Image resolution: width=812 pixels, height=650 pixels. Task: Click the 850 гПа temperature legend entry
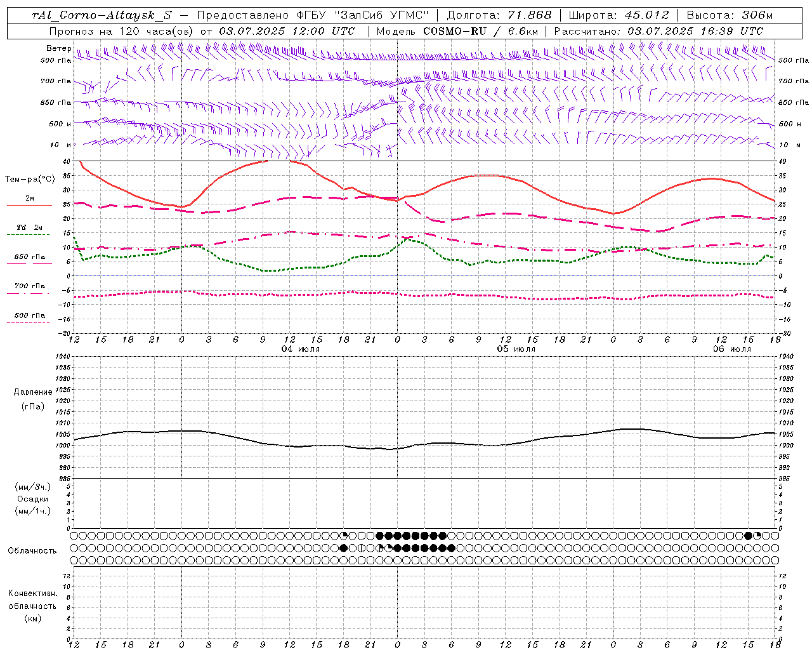[x=29, y=257]
